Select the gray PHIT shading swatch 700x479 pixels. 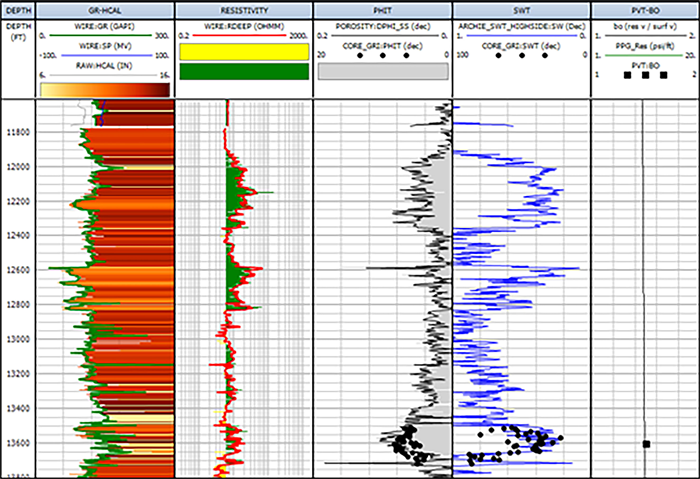coord(382,71)
